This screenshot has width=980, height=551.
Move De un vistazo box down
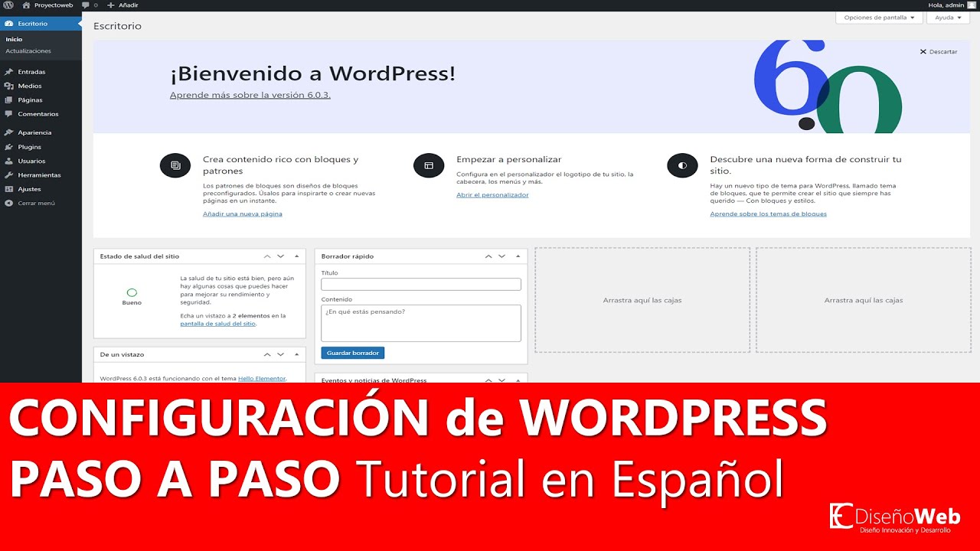tap(281, 355)
